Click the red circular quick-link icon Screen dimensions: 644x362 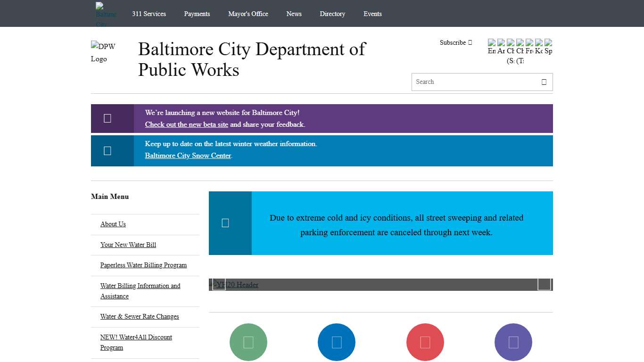click(425, 342)
